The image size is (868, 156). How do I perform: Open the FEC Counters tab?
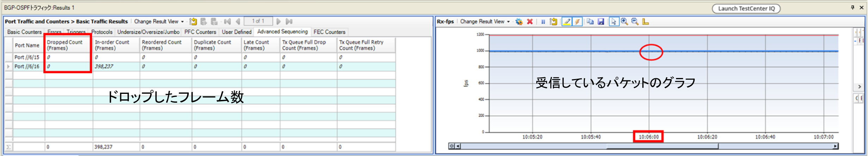point(329,32)
